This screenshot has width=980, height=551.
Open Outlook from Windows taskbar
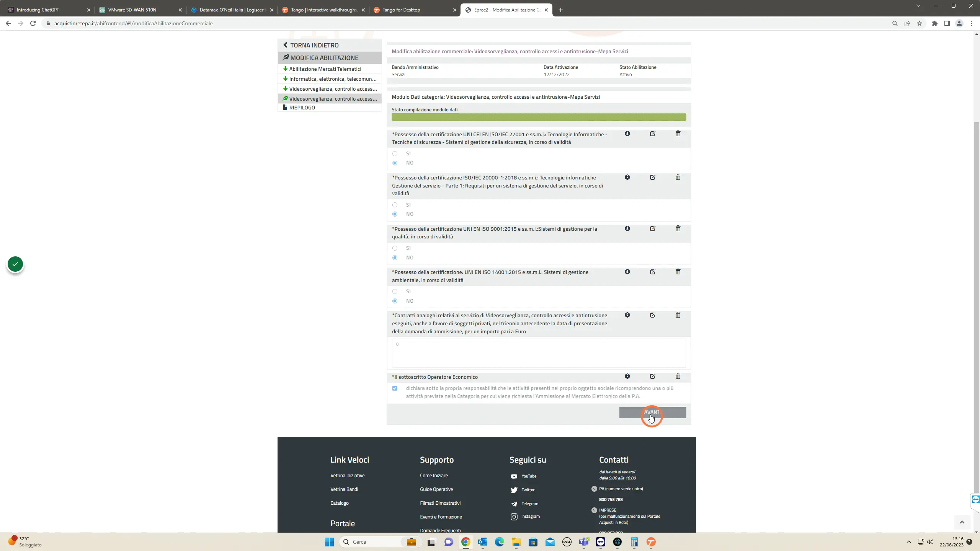pos(482,542)
